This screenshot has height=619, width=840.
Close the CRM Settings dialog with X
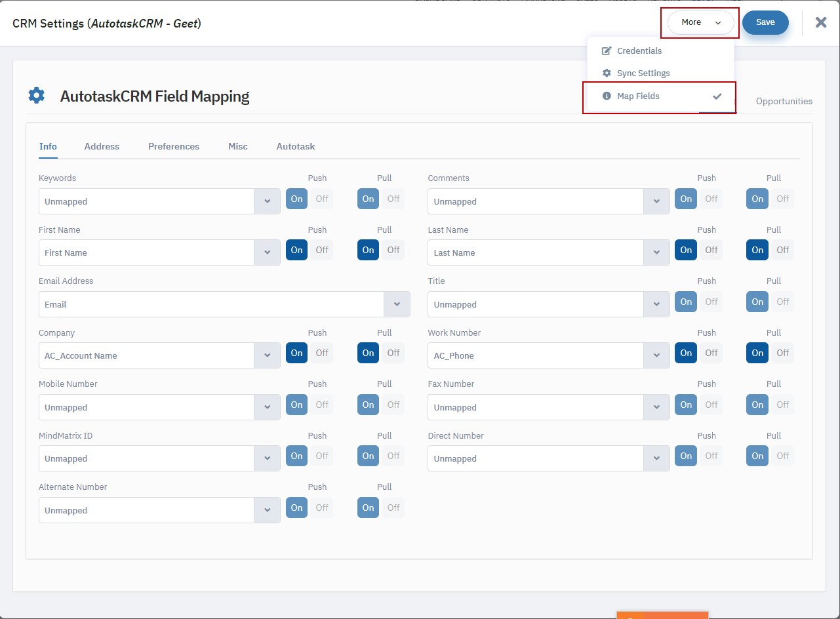(x=821, y=22)
